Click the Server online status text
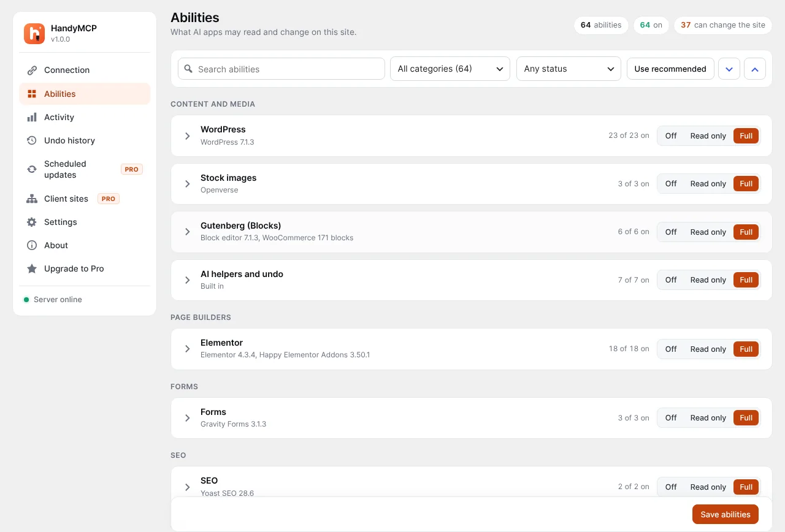The width and height of the screenshot is (785, 532). [x=58, y=300]
